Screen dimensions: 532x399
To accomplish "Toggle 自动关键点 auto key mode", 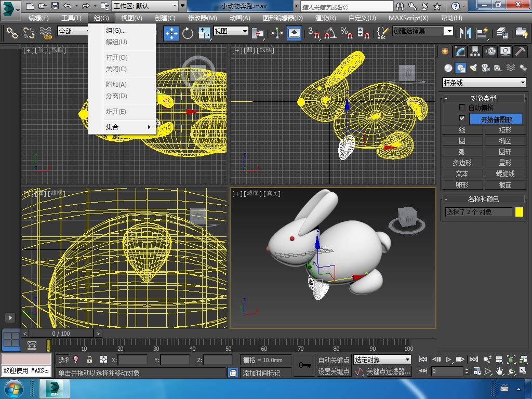I will coord(334,360).
